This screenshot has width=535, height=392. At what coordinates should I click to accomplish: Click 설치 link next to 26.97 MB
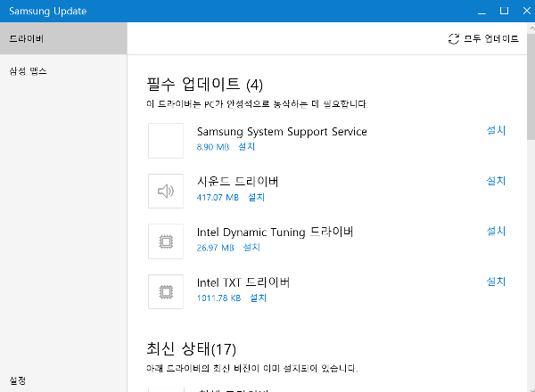[x=251, y=248]
